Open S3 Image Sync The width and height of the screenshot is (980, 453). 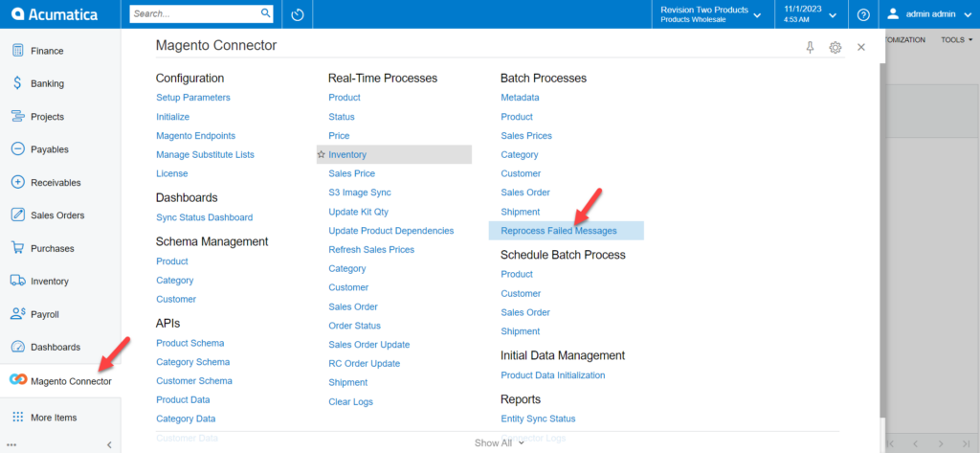pos(360,193)
